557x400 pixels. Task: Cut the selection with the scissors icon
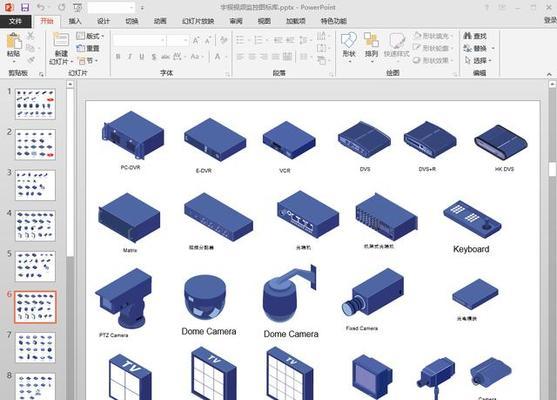click(31, 36)
